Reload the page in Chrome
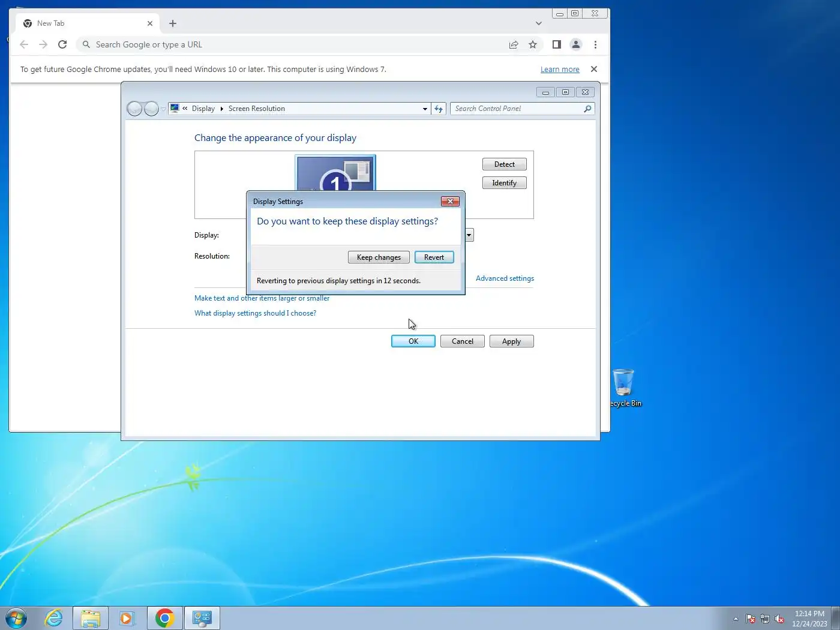The height and width of the screenshot is (630, 840). click(x=62, y=44)
